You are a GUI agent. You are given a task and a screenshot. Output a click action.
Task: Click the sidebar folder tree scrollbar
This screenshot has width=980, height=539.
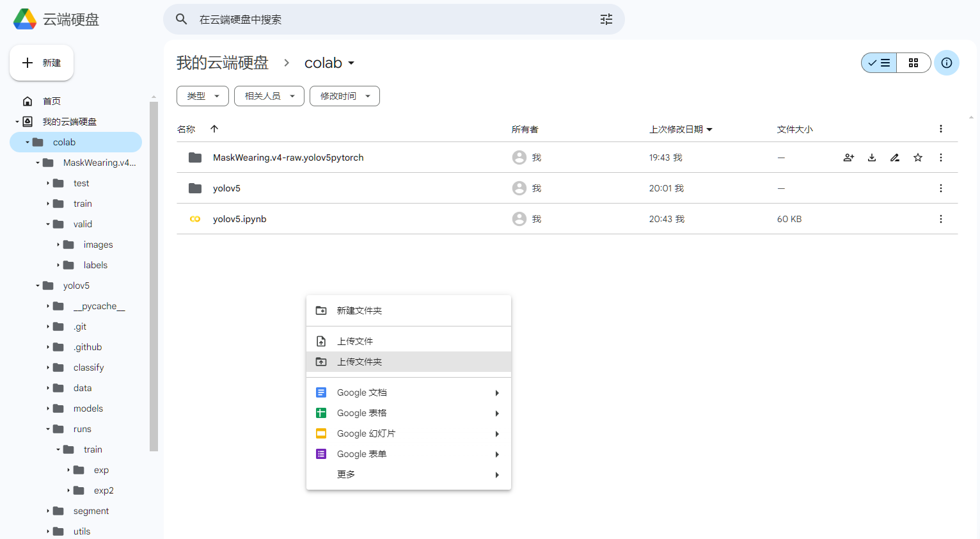154,277
